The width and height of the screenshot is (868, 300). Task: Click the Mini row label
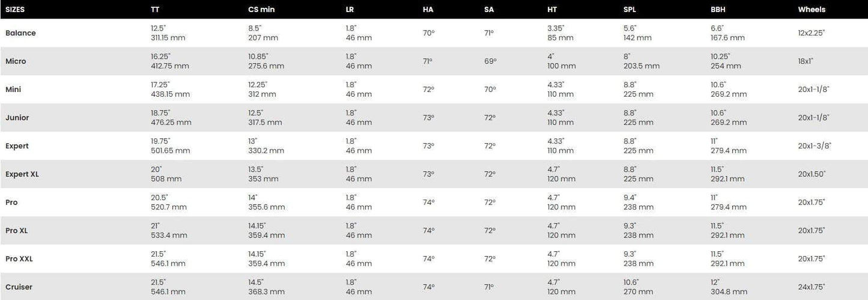point(13,90)
